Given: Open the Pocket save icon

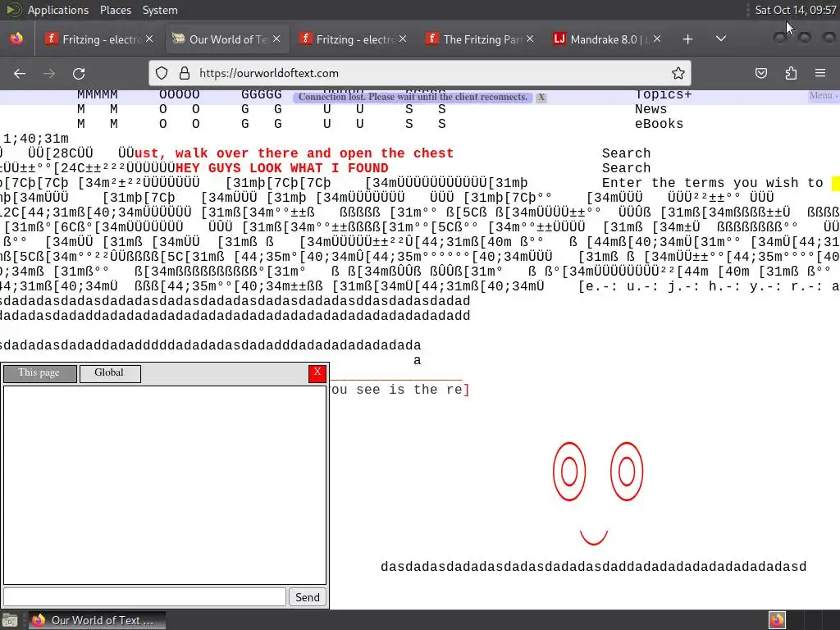Looking at the screenshot, I should coord(761,73).
